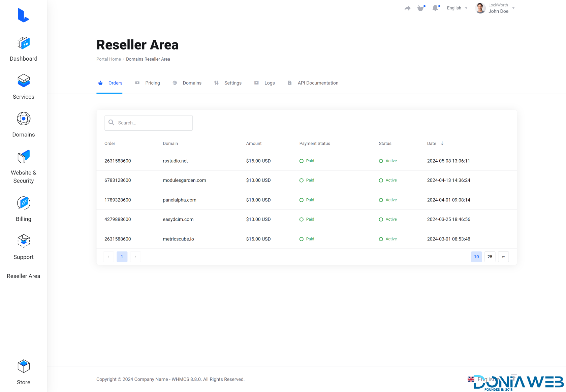Click the search magnifier icon
Image resolution: width=566 pixels, height=392 pixels.
(112, 123)
